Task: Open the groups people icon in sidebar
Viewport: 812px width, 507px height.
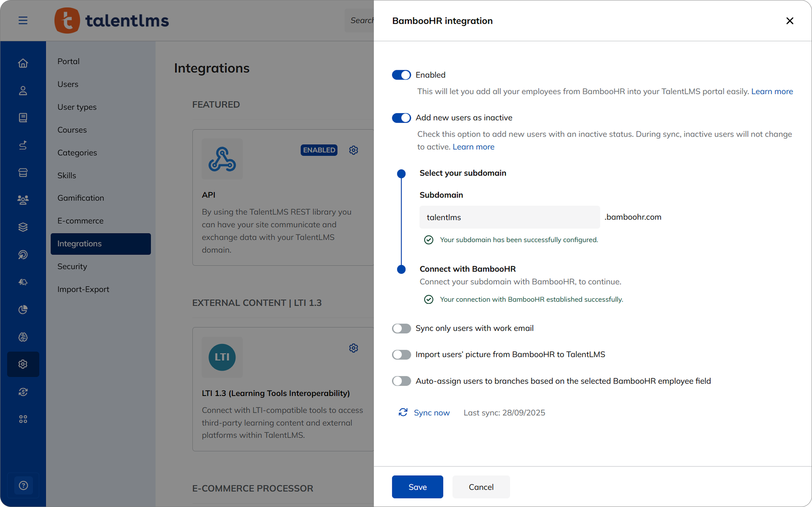Action: pos(23,200)
